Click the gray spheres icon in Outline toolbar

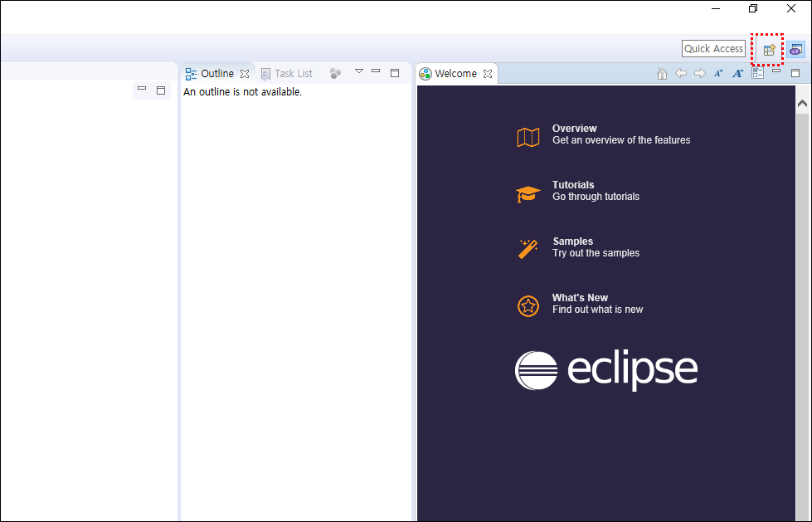(335, 74)
